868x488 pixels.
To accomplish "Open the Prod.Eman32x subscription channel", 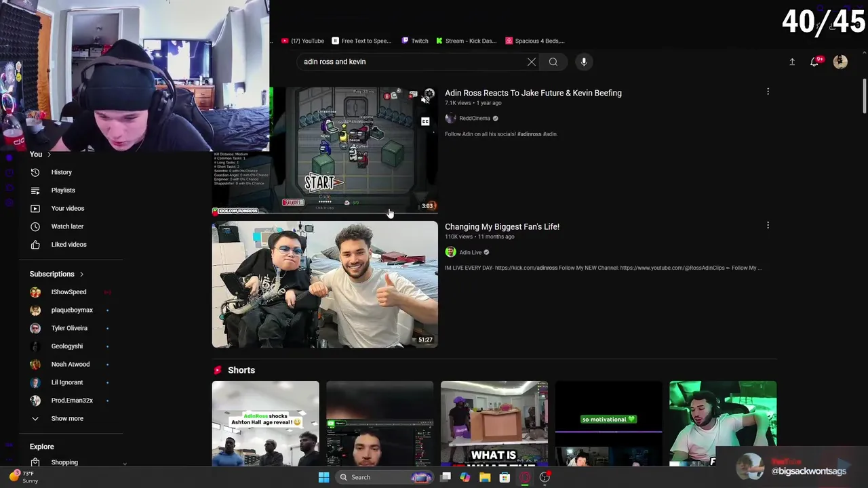I will click(x=72, y=401).
